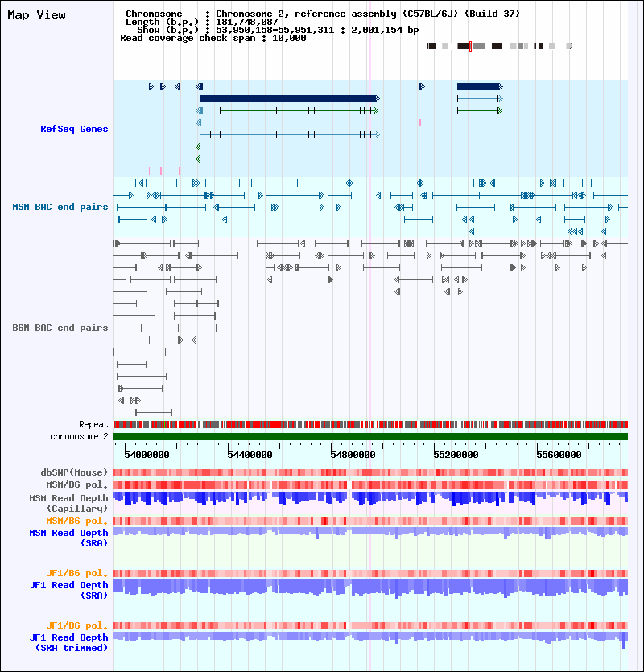Open the JF1 Read Depth (SRA) link

[x=68, y=590]
